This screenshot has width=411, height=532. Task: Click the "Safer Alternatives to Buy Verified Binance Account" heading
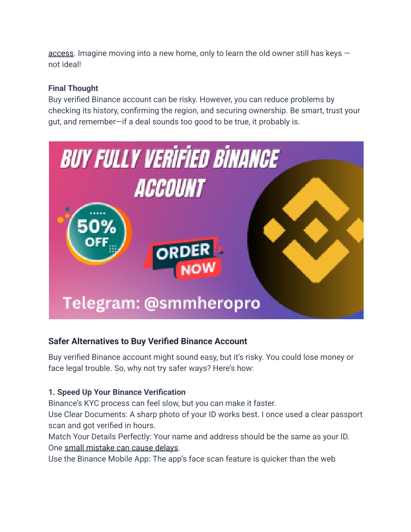tap(148, 341)
